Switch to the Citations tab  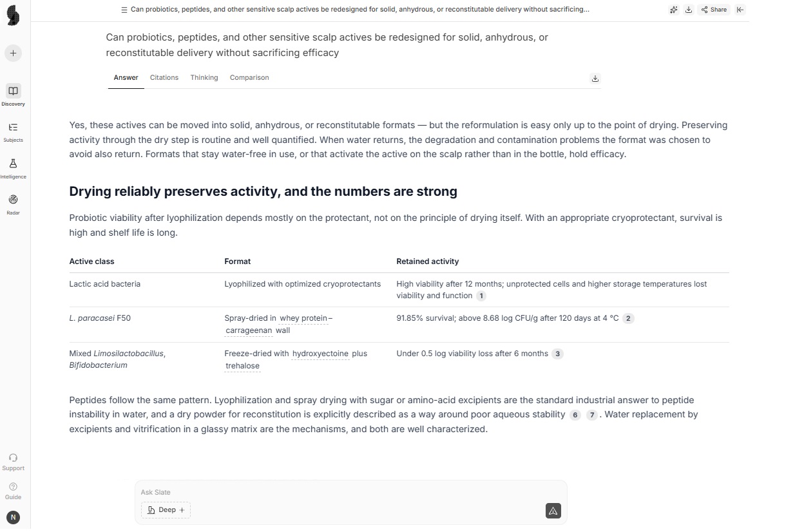(x=164, y=77)
